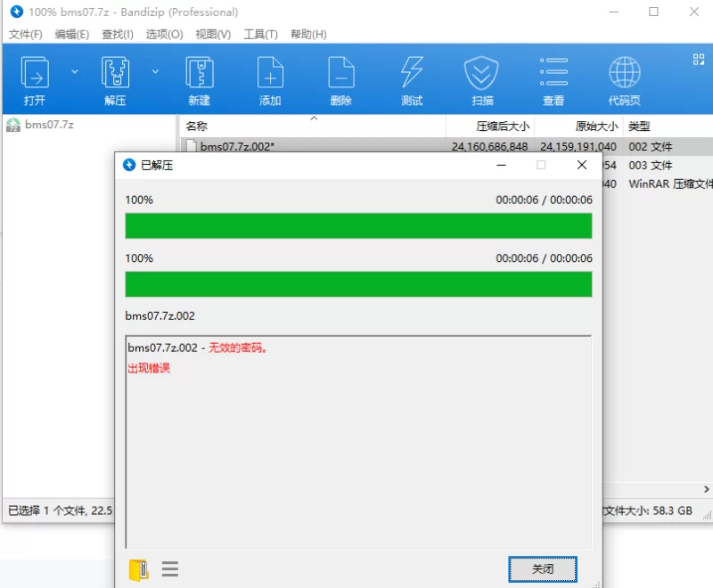The image size is (713, 588).
Task: Select the bms07.7z.002* file row
Action: point(447,146)
